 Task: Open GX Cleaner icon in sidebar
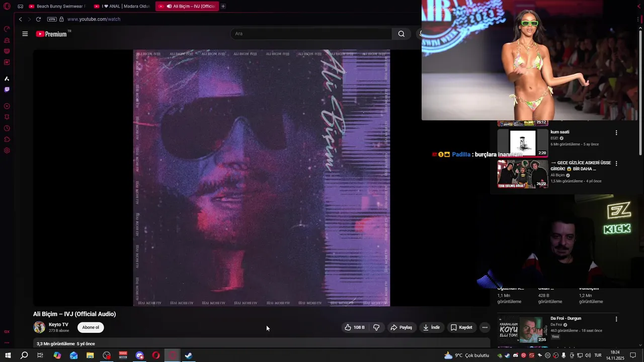point(7,40)
